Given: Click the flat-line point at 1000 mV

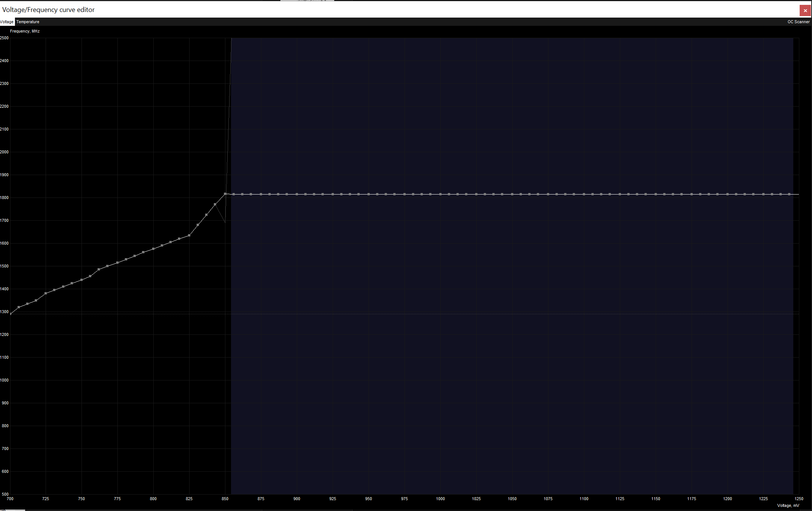Looking at the screenshot, I should pyautogui.click(x=440, y=194).
